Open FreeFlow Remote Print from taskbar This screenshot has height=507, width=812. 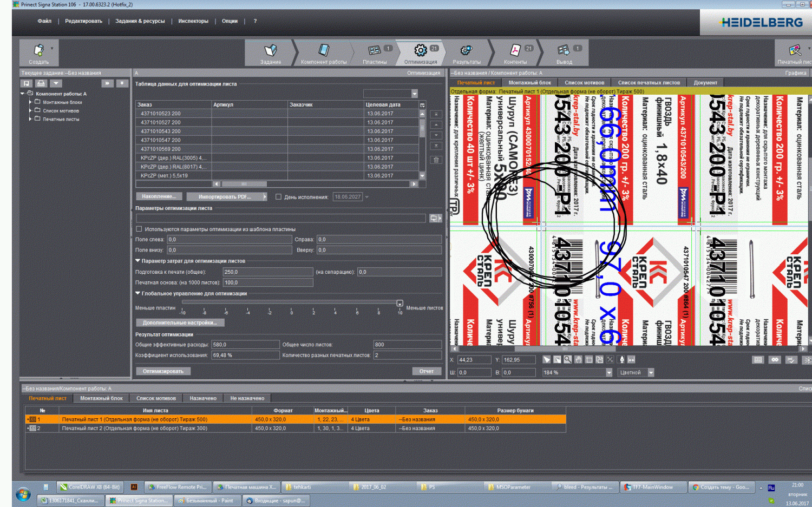coord(178,487)
